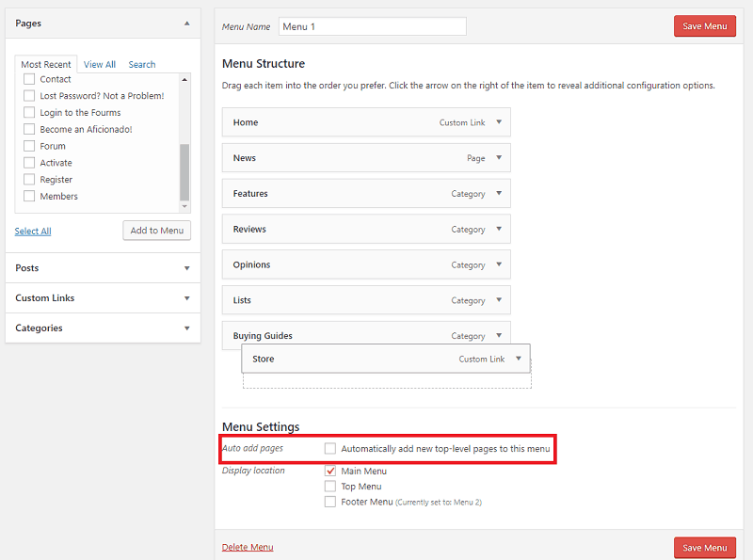Tick the Footer Menu location checkbox
This screenshot has width=753, height=560.
tap(330, 502)
